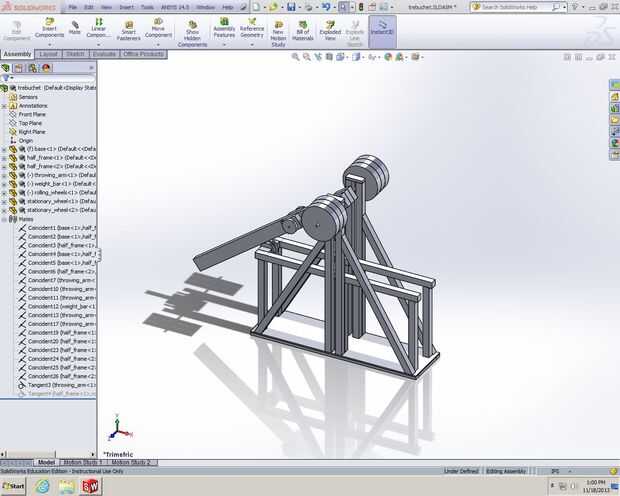
Task: Switch to the Layout tab
Action: pos(49,54)
